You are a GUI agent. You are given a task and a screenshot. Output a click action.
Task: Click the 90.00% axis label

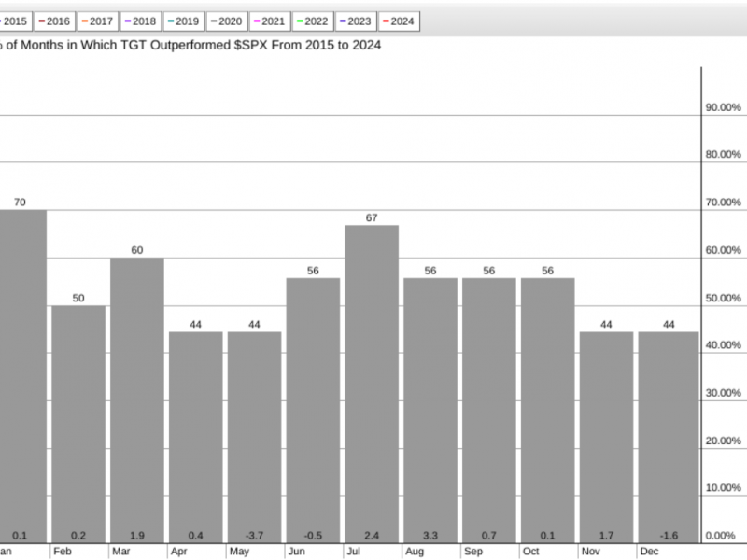click(723, 107)
